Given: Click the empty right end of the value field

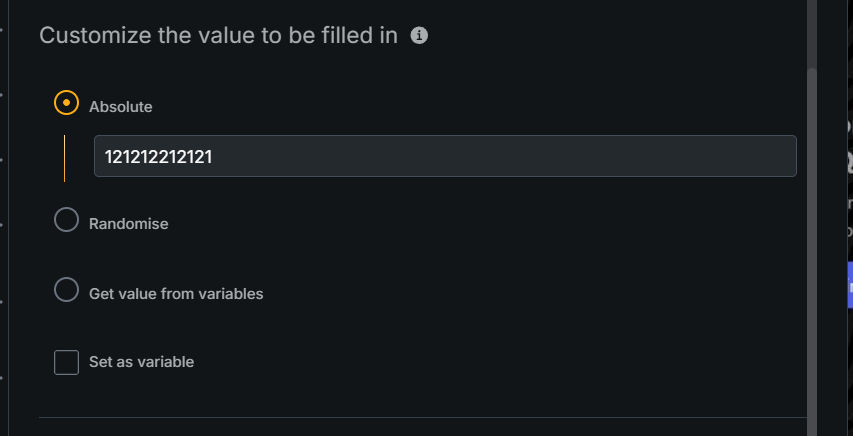Looking at the screenshot, I should point(700,156).
